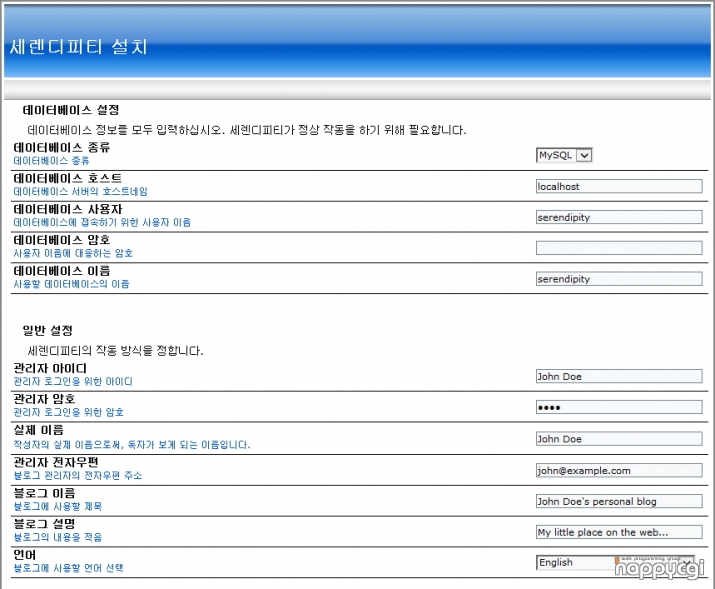Click the 일반 설정 section heading
The width and height of the screenshot is (715, 589).
pos(47,330)
